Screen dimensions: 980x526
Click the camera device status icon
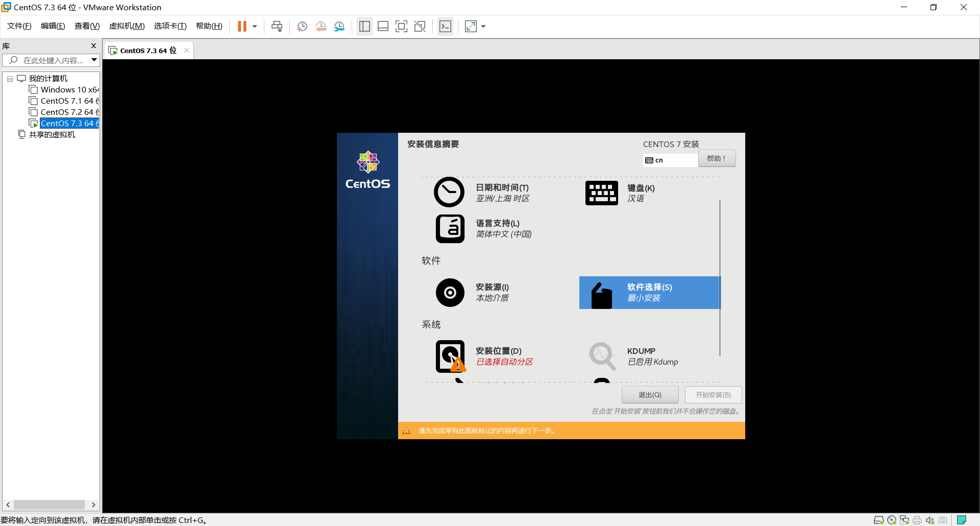943,520
